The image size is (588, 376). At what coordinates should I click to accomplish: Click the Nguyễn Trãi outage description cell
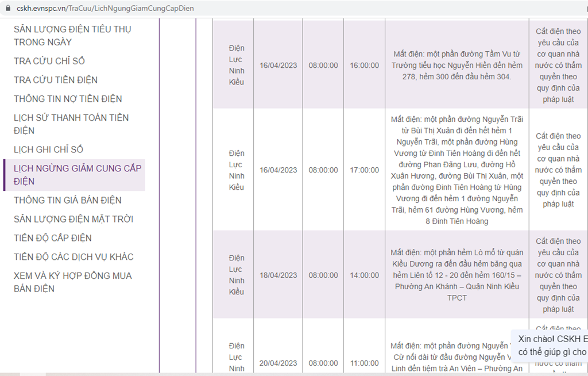[457, 170]
